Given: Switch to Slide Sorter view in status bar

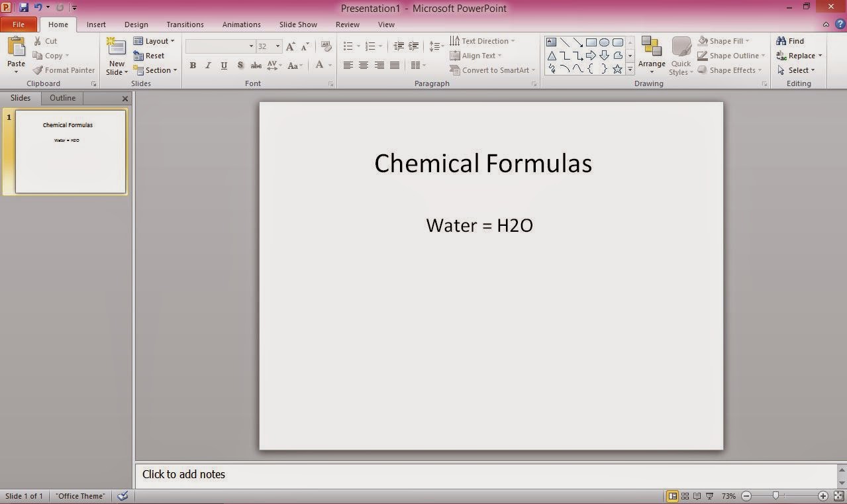Looking at the screenshot, I should (685, 495).
